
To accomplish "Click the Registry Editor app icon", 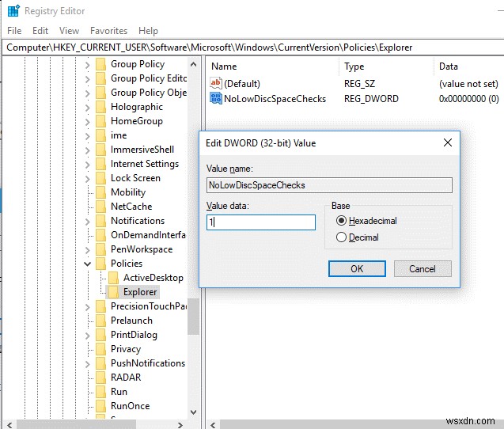I will pyautogui.click(x=13, y=10).
